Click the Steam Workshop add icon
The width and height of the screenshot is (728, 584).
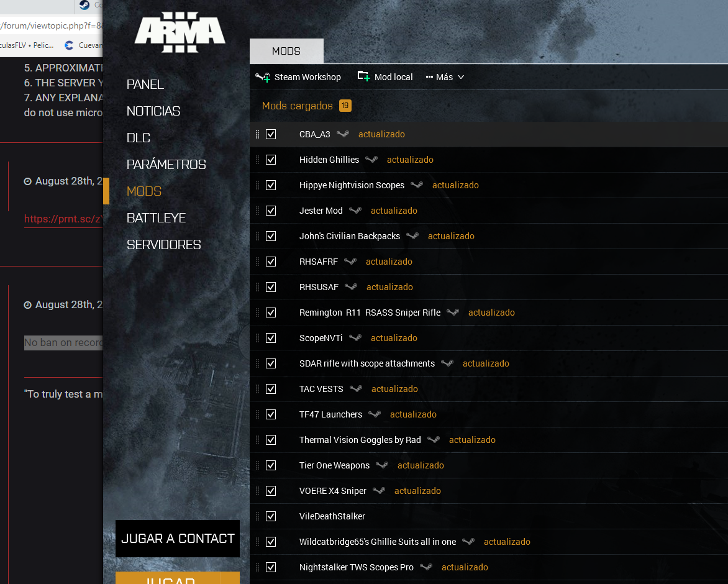pos(263,77)
